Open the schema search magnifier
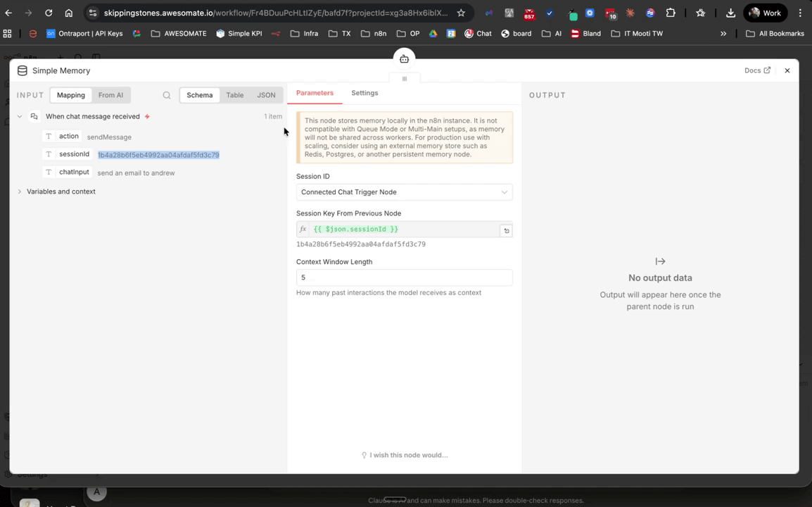 tap(166, 94)
